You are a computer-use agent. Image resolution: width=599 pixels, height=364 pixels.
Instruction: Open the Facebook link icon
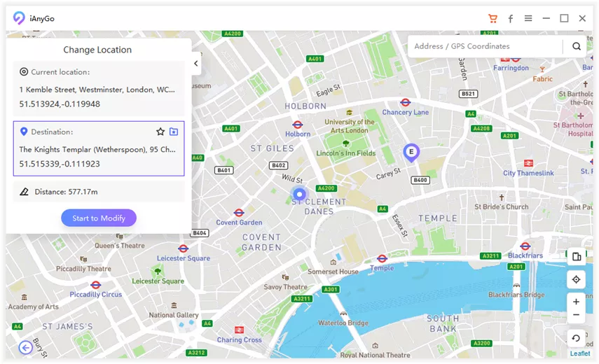click(510, 19)
